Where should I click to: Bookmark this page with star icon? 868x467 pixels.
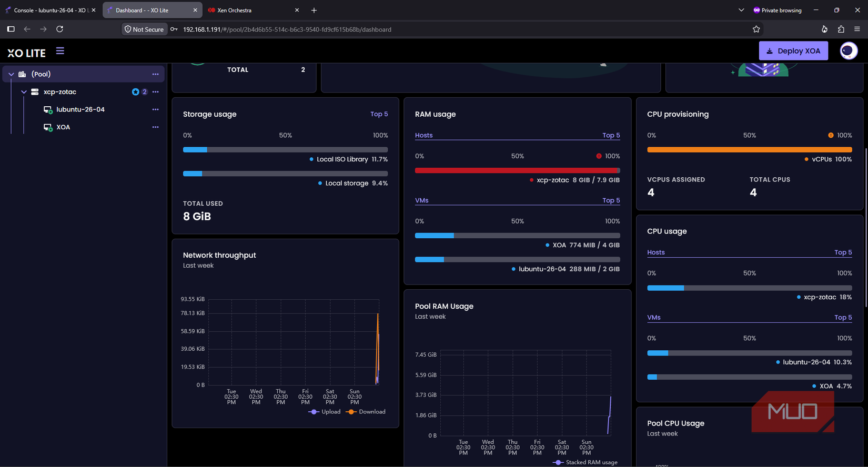click(756, 29)
